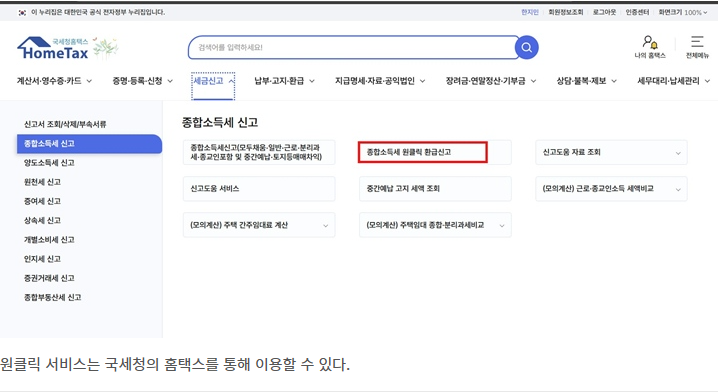Select 인지세 신고 in sidebar

pos(42,259)
